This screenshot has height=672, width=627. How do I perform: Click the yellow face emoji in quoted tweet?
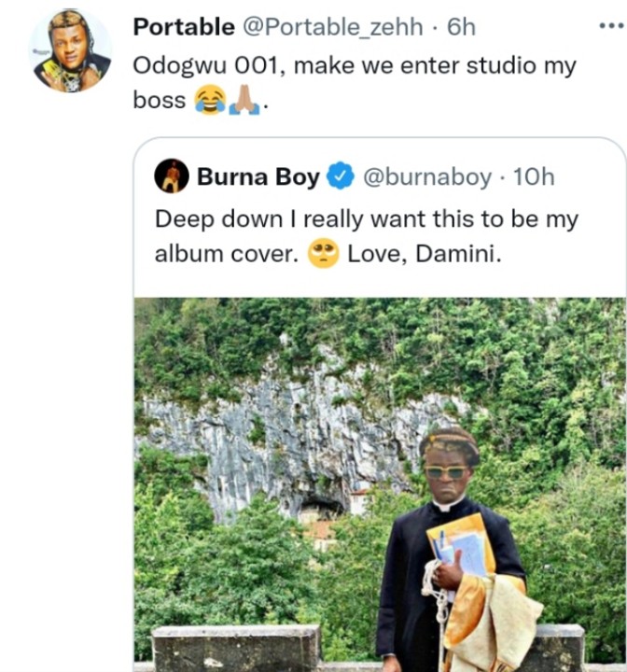pos(323,254)
